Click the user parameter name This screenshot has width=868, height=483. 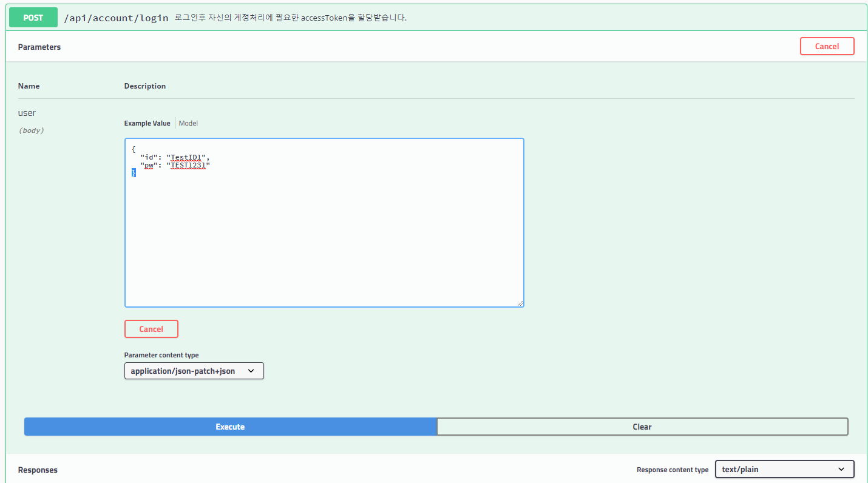point(27,113)
